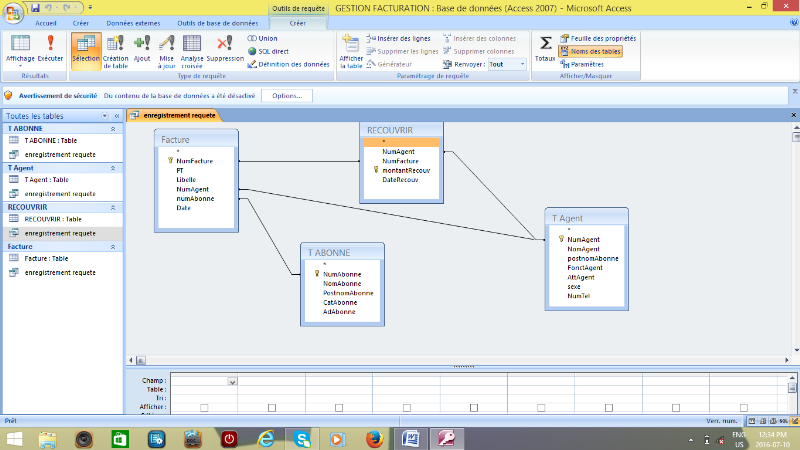Toggle the Totaux sigma button
Viewport: 800px width, 450px height.
point(545,48)
